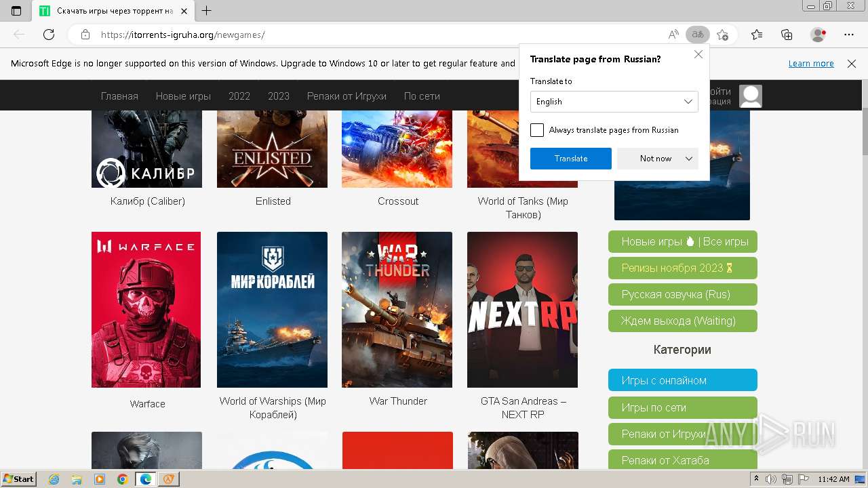This screenshot has width=868, height=488.
Task: Click the 'Warface' title link
Action: tap(147, 404)
